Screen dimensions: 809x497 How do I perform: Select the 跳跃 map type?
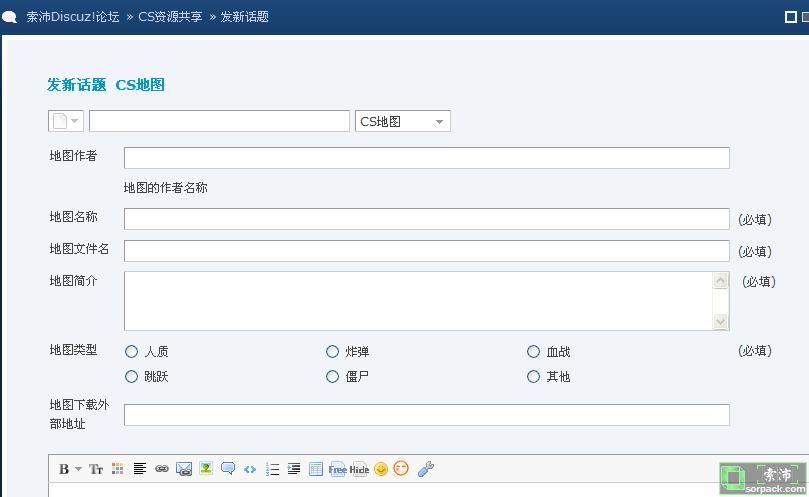[x=132, y=376]
